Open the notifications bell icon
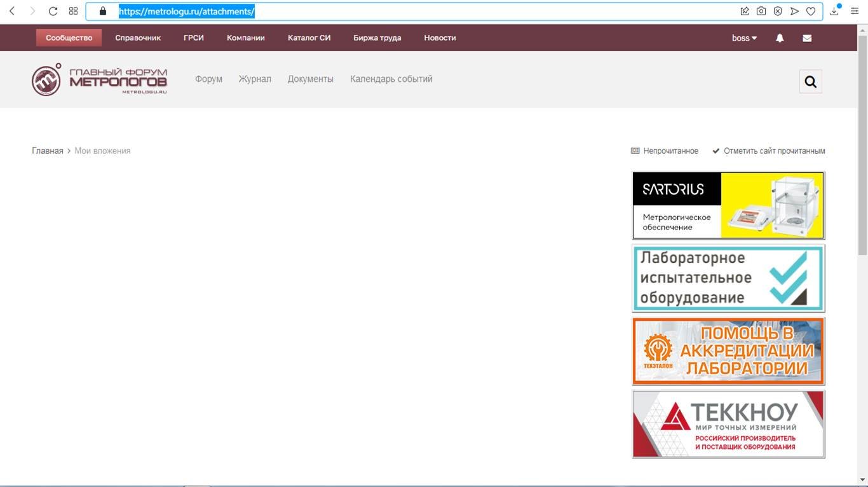 pyautogui.click(x=780, y=38)
